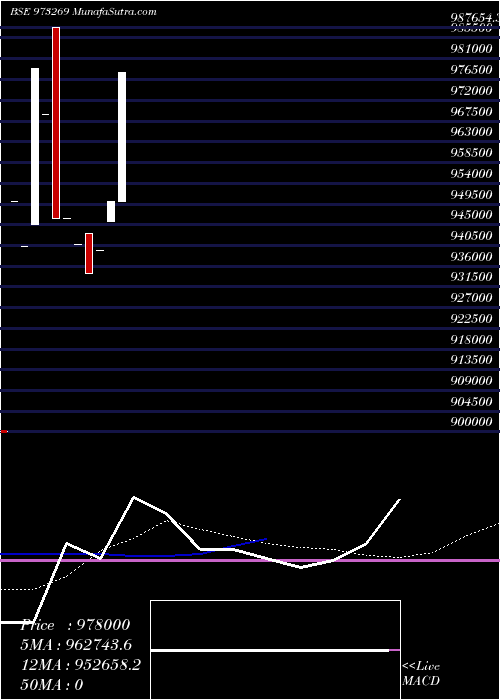Click the 'BSE 973269 MunafaSutra.com' chart title
The height and width of the screenshot is (700, 500).
point(83,12)
